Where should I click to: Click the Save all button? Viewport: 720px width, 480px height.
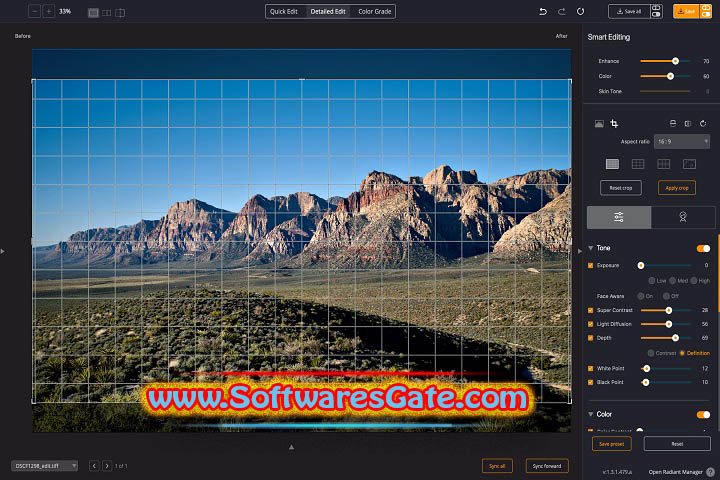click(629, 11)
